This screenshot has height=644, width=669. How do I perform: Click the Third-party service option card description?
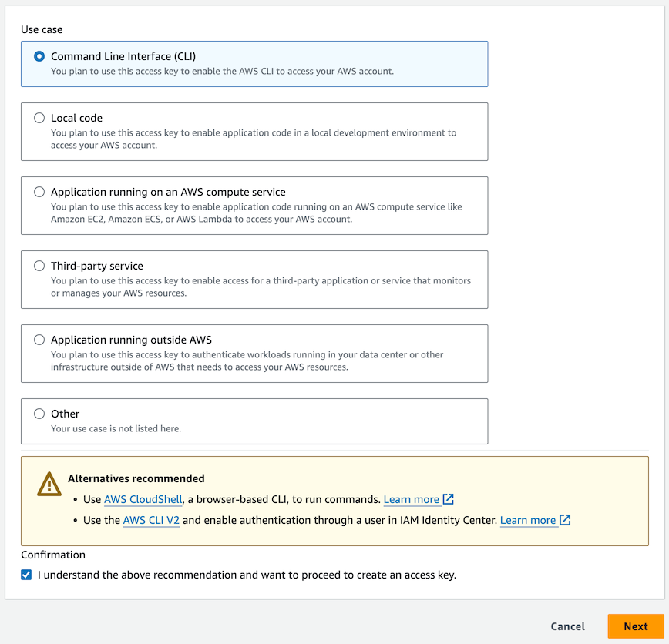tap(261, 287)
